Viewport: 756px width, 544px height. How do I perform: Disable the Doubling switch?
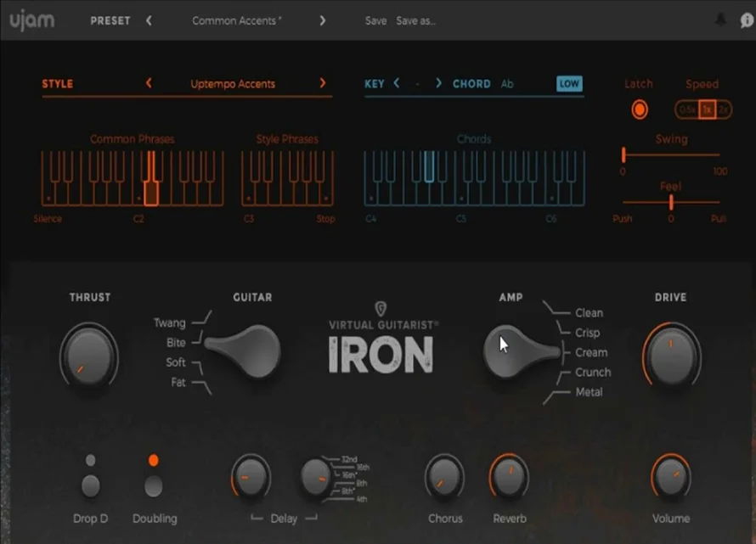[x=154, y=485]
